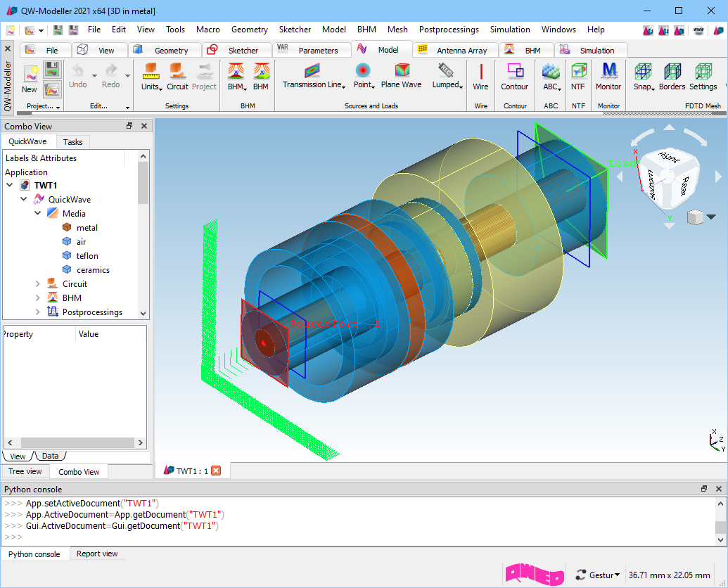Switch to the Report view tab

(97, 554)
